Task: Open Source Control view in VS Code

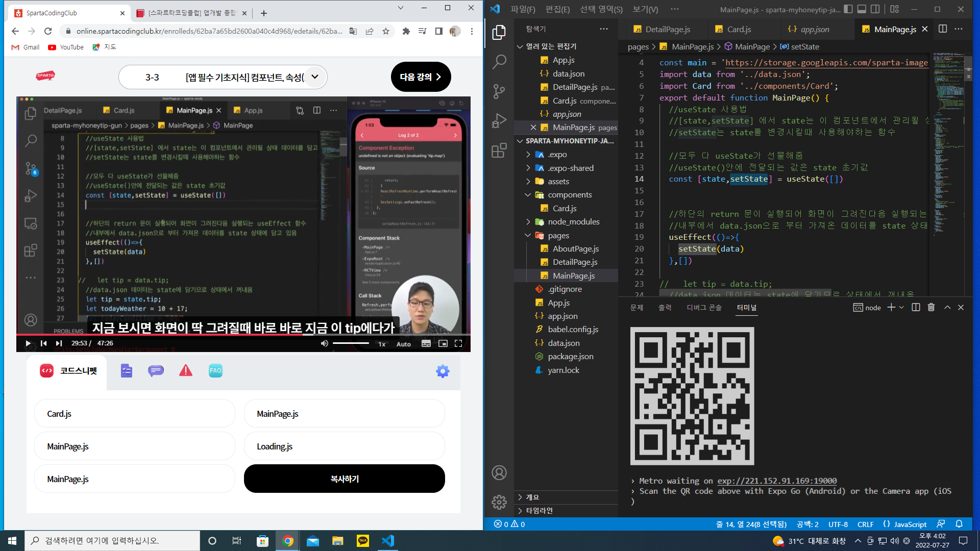Action: 499,92
